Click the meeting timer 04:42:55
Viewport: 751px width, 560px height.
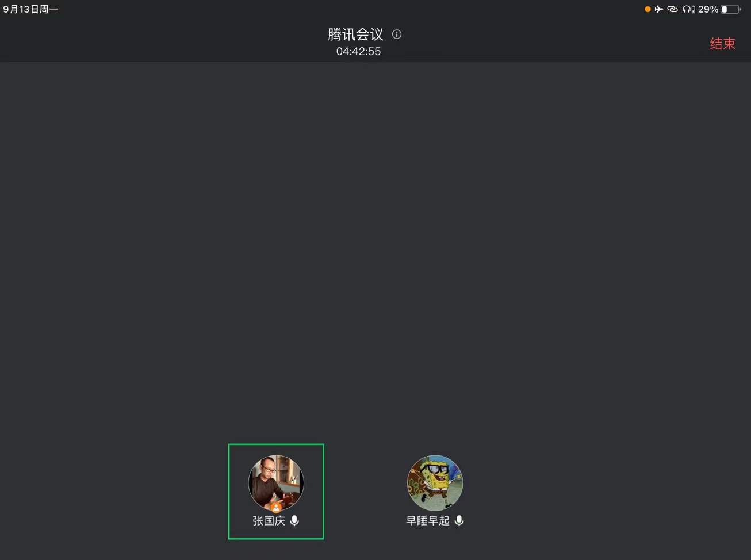358,51
